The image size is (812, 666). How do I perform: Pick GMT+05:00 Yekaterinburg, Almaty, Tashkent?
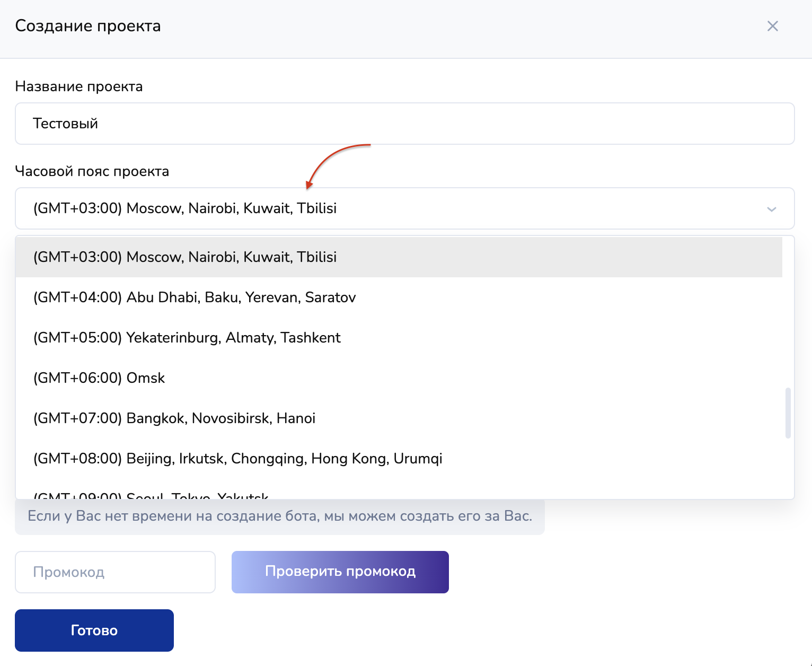[187, 338]
